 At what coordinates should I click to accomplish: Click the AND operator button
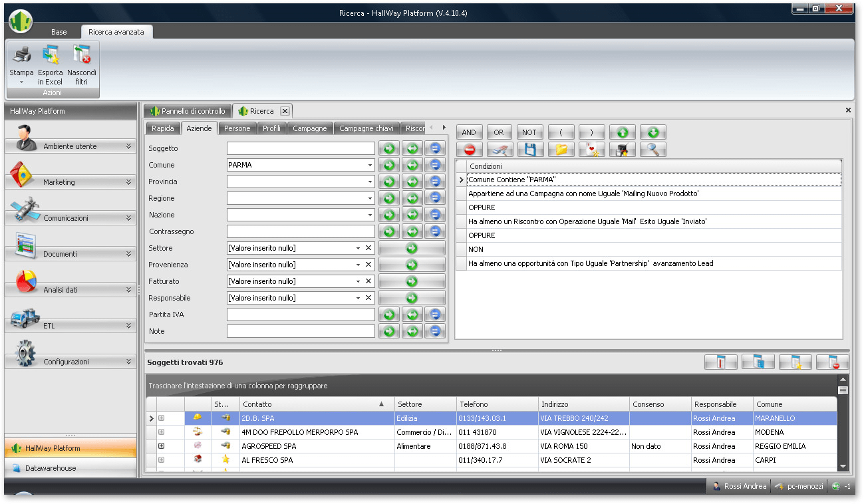point(469,132)
